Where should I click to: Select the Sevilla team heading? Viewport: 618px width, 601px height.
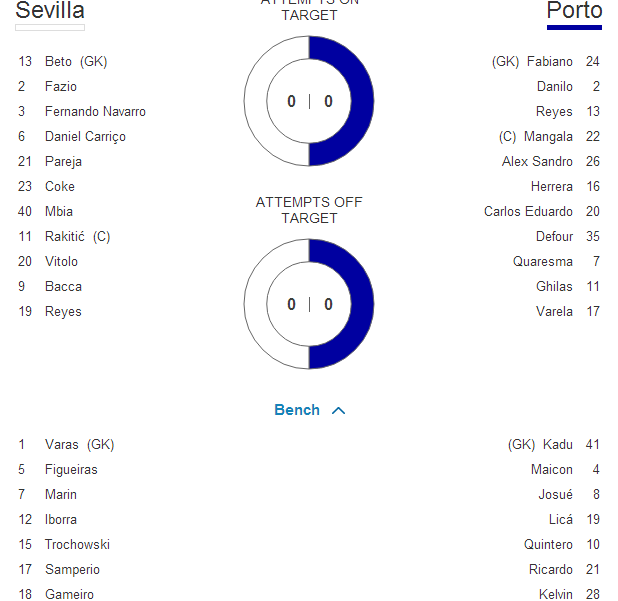pos(50,11)
